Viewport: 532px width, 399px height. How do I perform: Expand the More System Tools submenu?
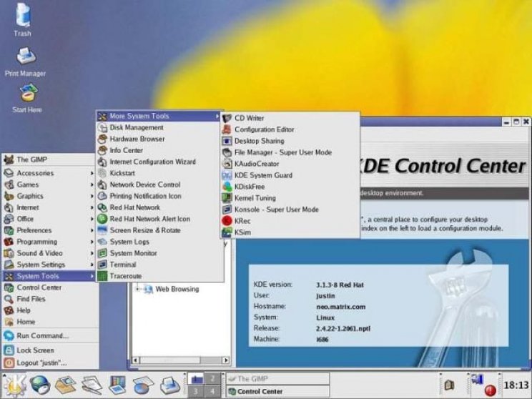coord(159,116)
